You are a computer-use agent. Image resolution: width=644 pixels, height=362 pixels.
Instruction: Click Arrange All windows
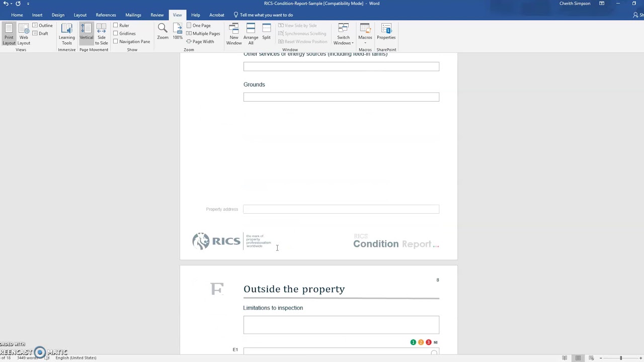pyautogui.click(x=251, y=34)
